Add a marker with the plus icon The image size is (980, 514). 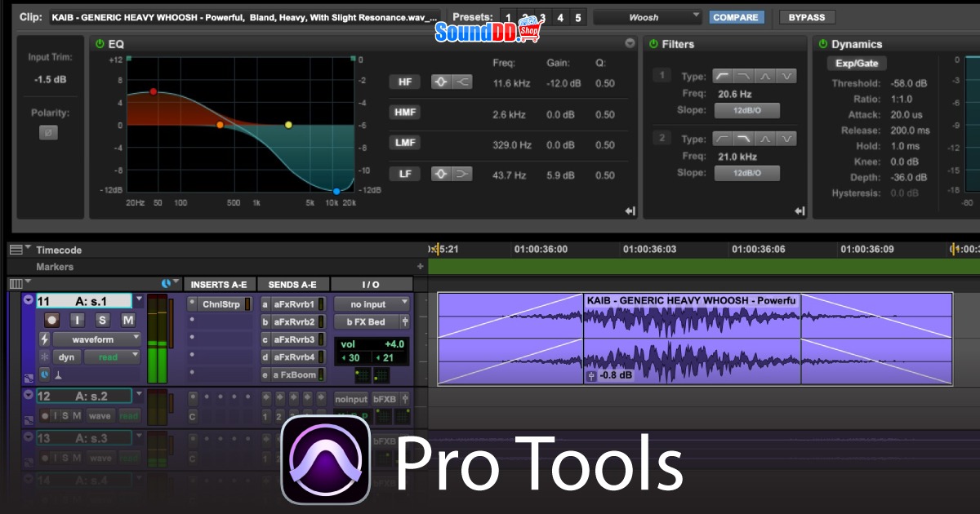421,267
